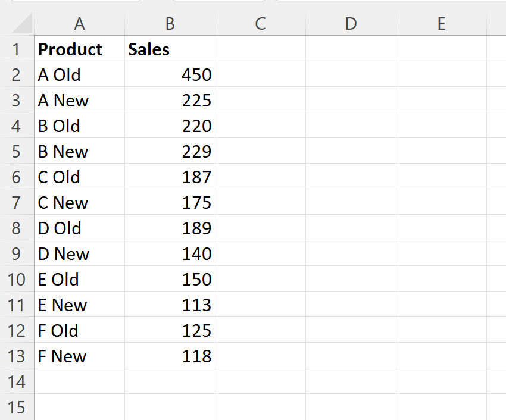Select row 3 header
This screenshot has height=420, width=506.
click(17, 100)
